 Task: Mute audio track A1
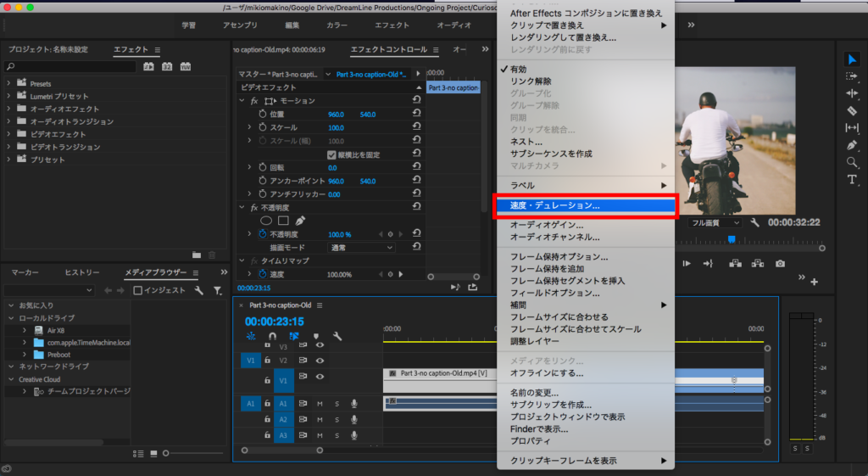(320, 403)
